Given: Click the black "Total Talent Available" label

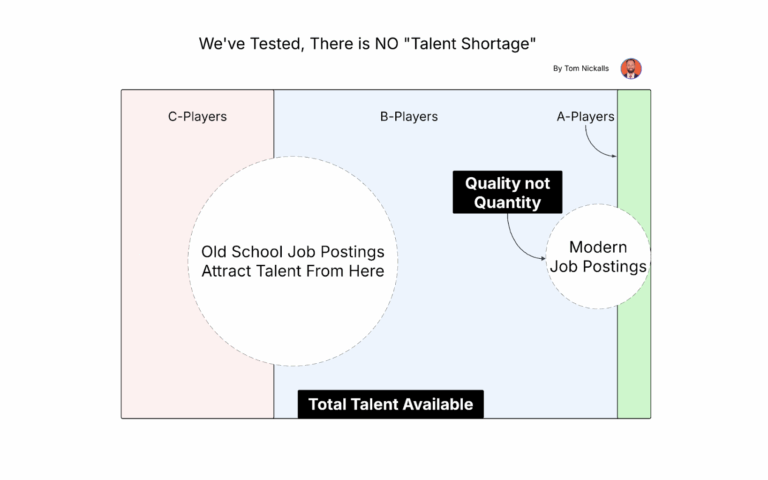Looking at the screenshot, I should (x=390, y=404).
